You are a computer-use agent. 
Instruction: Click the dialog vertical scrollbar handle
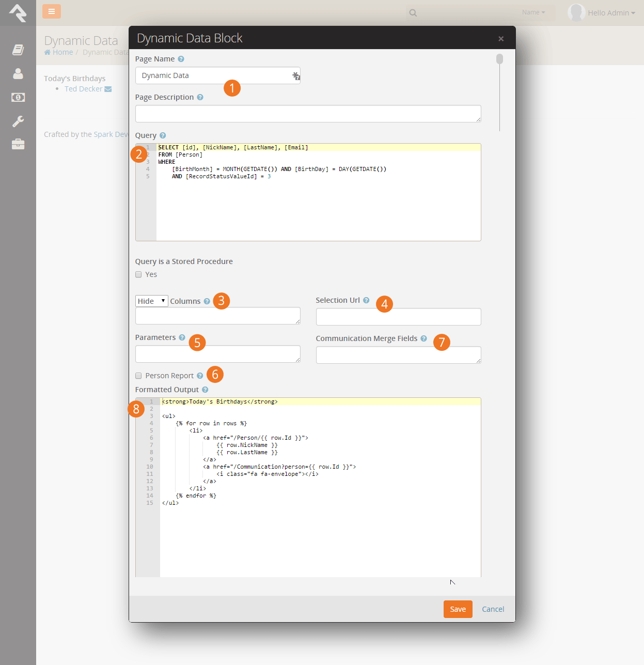tap(499, 59)
